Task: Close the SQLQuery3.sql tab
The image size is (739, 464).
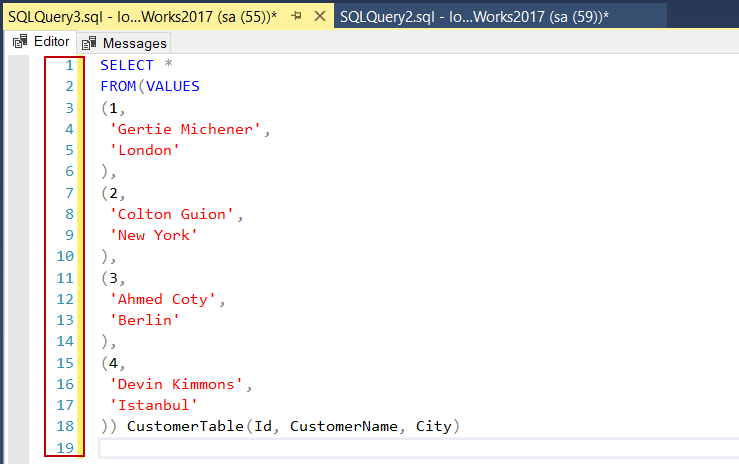Action: 320,16
